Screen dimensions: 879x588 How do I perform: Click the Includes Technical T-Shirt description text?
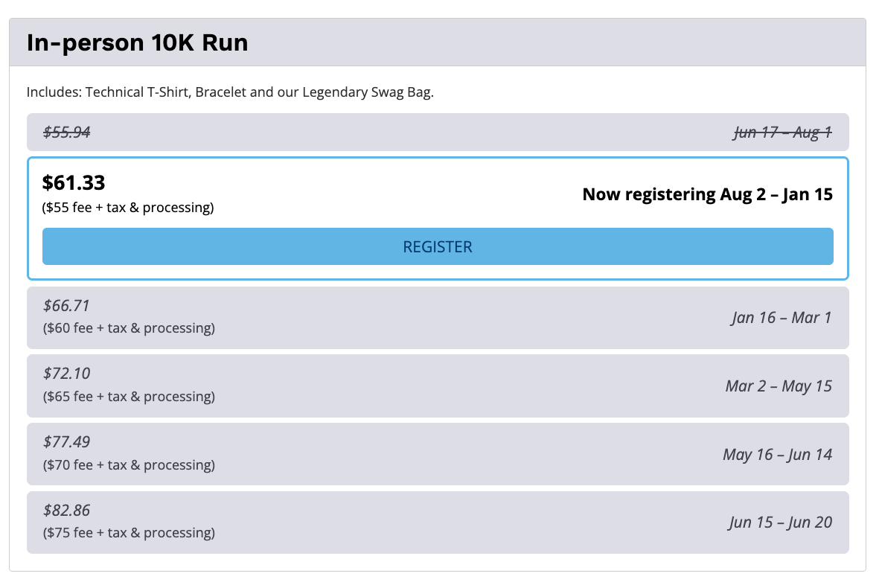230,92
